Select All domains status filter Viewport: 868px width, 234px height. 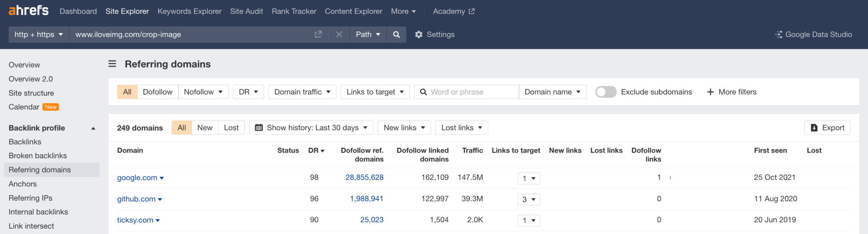point(182,128)
